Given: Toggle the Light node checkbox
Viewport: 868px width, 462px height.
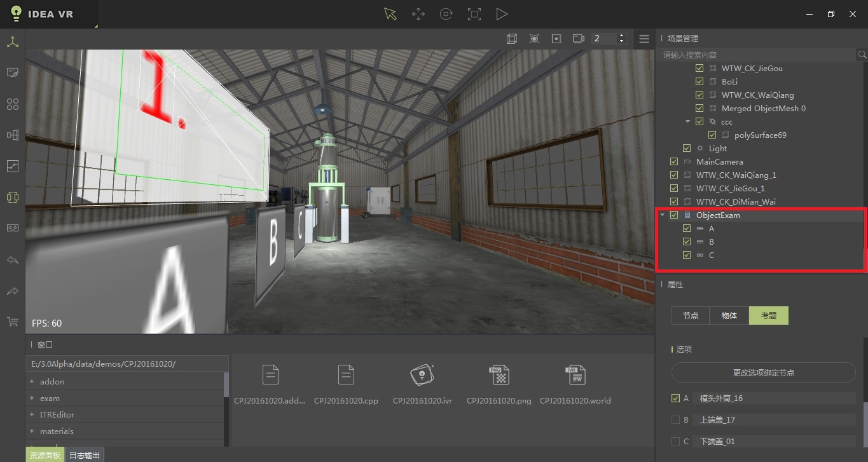Looking at the screenshot, I should [x=687, y=148].
